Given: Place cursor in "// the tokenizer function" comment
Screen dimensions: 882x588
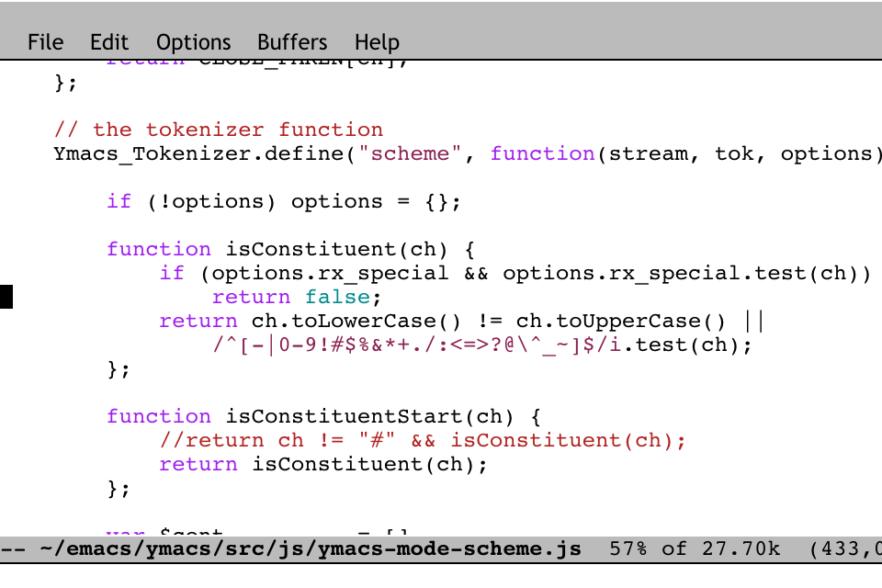Looking at the screenshot, I should [219, 130].
